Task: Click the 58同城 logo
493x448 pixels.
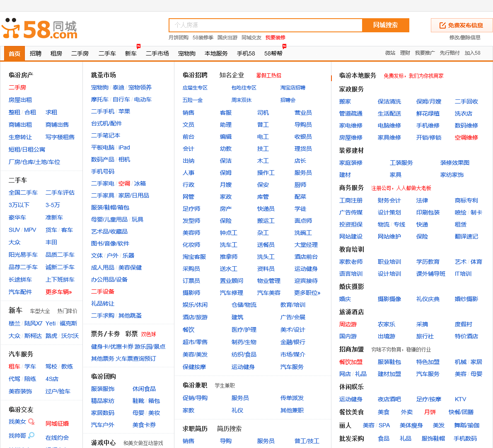Action: coord(39,29)
